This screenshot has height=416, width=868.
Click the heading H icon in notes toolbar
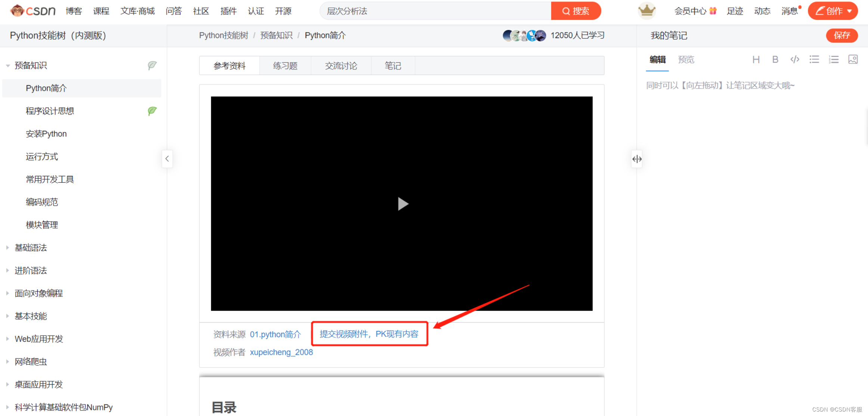point(756,60)
